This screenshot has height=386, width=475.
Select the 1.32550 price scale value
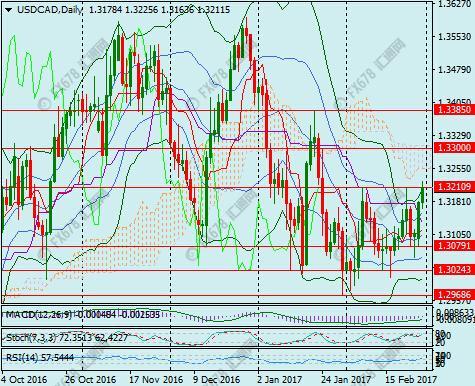(455, 168)
